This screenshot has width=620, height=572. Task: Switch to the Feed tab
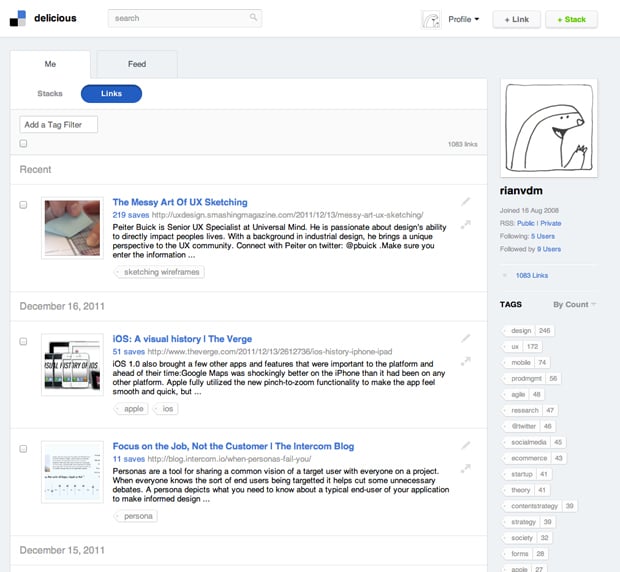tap(136, 64)
